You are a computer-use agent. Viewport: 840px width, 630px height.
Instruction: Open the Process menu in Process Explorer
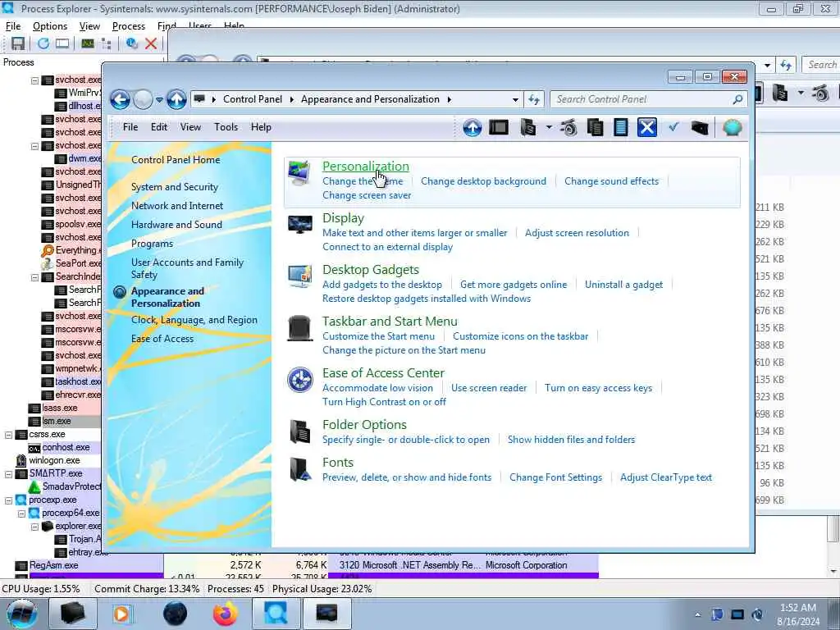129,26
